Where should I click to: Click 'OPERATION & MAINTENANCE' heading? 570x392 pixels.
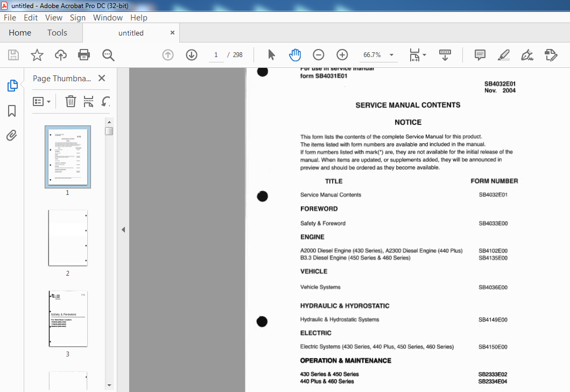[x=346, y=361]
